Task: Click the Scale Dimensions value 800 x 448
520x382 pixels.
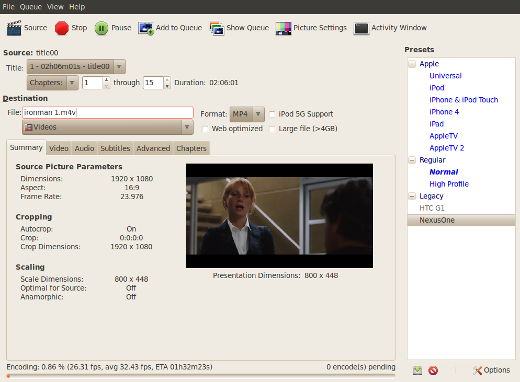Action: pyautogui.click(x=131, y=279)
